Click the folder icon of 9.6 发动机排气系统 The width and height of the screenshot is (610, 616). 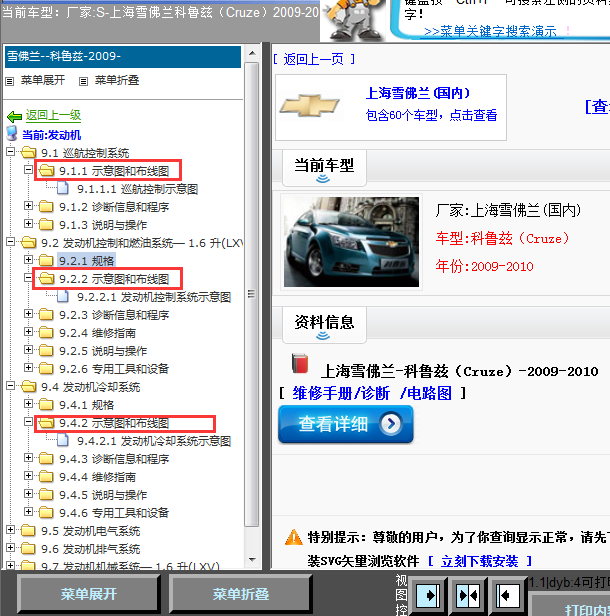click(28, 548)
